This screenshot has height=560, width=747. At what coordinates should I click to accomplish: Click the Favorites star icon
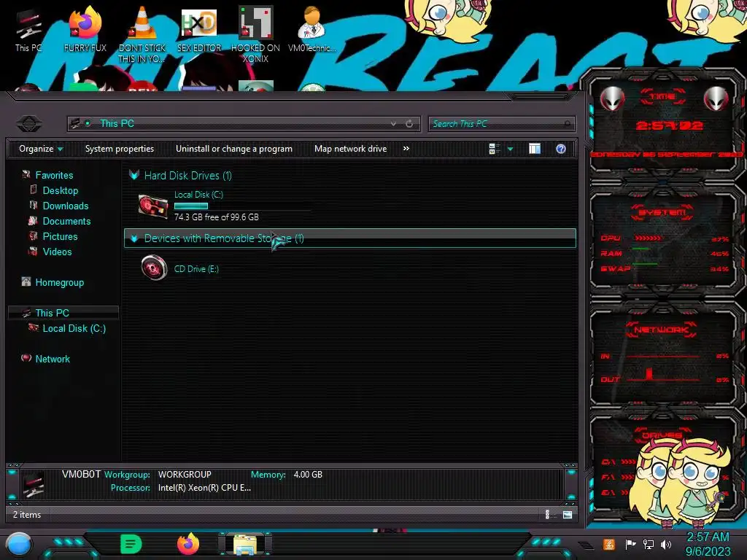click(26, 175)
